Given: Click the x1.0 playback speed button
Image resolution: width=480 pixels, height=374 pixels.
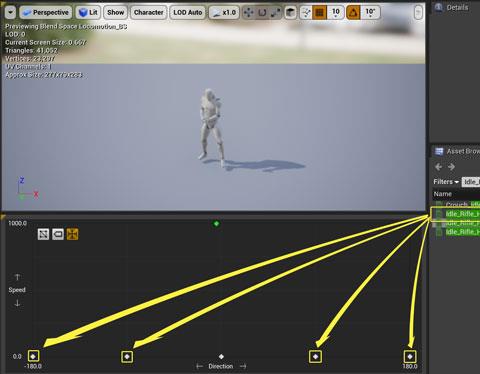Looking at the screenshot, I should coord(224,13).
